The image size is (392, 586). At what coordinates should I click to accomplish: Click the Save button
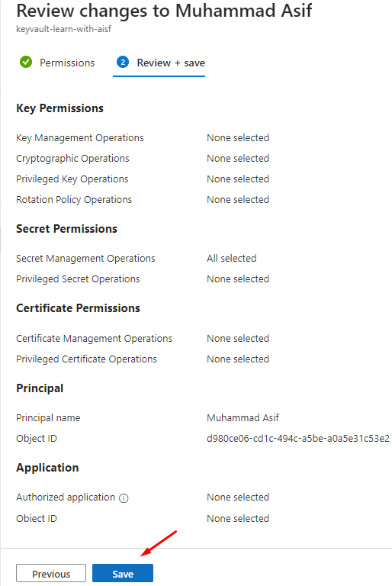tap(123, 573)
